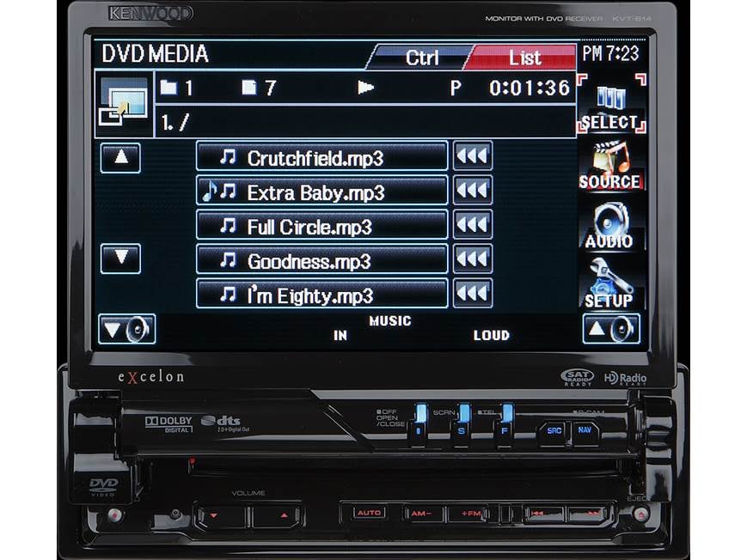Move the file list up with the arrow
Image resolution: width=747 pixels, height=560 pixels.
click(x=120, y=158)
